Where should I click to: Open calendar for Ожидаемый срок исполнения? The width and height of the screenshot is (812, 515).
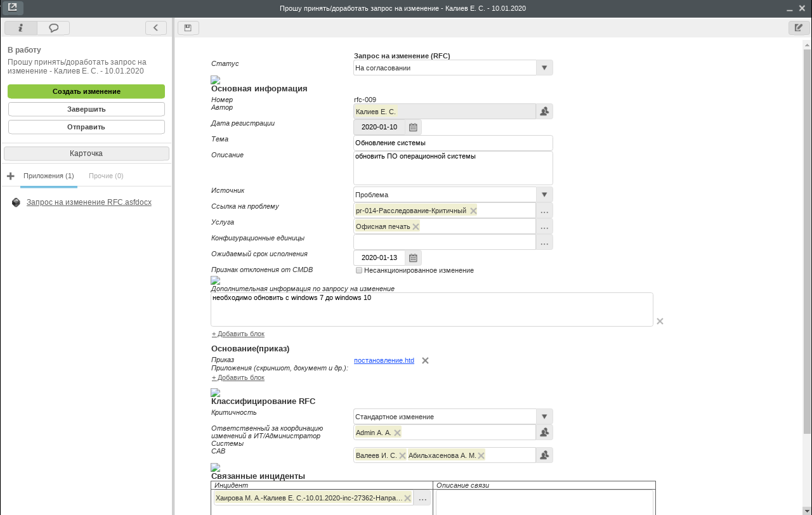(413, 257)
